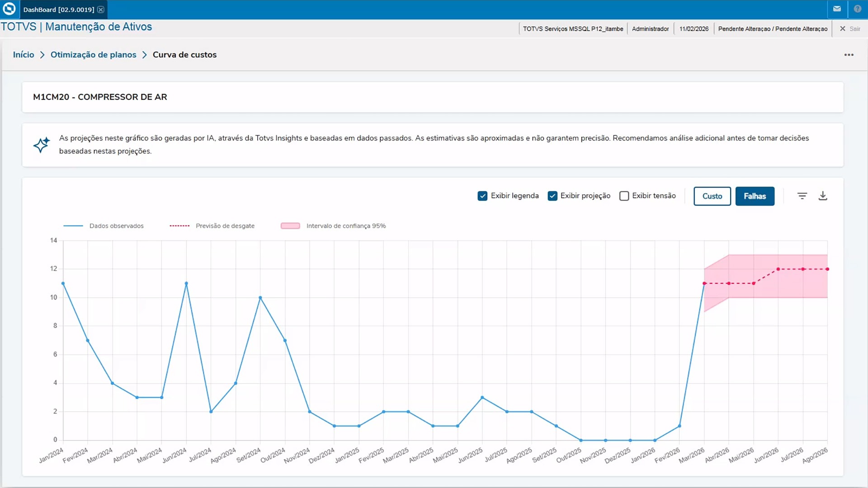Viewport: 868px width, 488px height.
Task: Click the chart filter lines icon
Action: point(802,196)
